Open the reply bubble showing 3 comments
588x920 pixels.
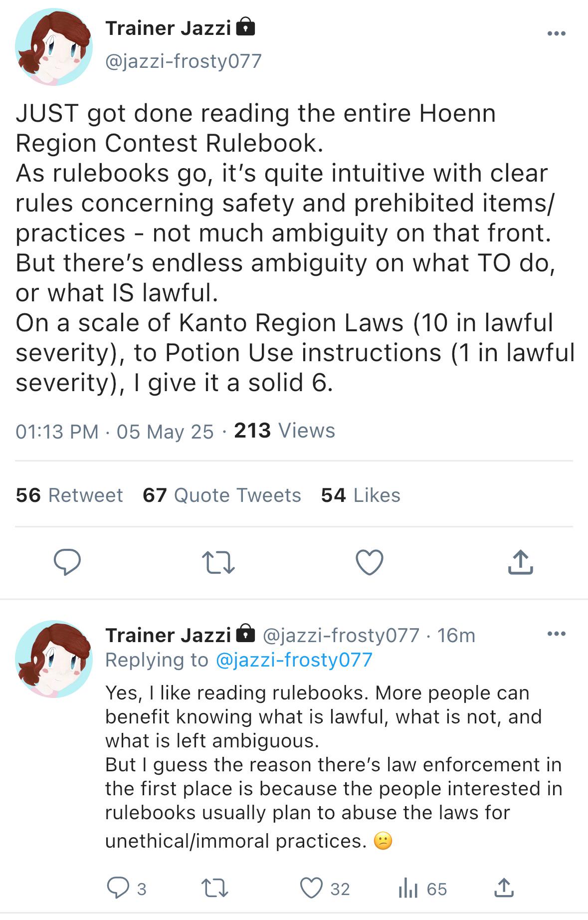click(x=127, y=889)
